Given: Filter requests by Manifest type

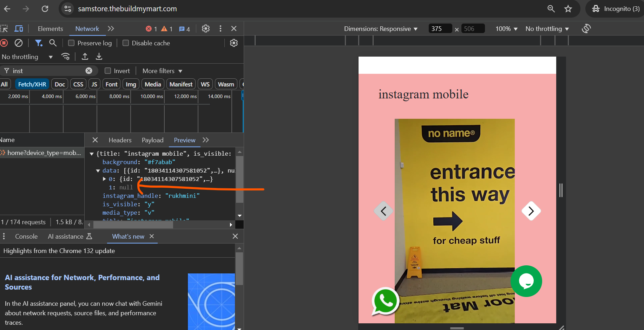Looking at the screenshot, I should click(x=181, y=84).
